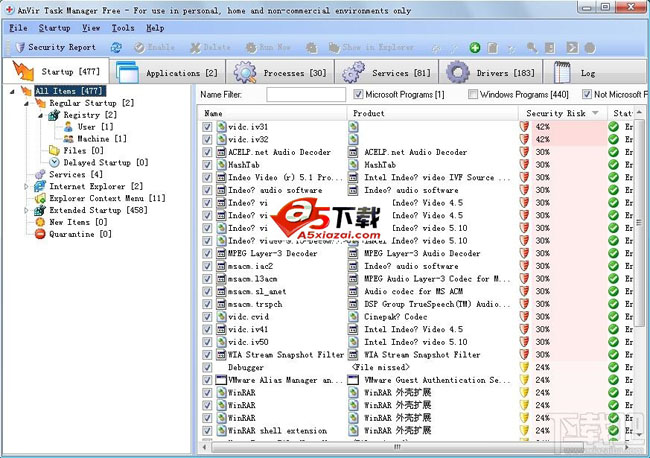This screenshot has height=458, width=650.
Task: Click the Quarantine red icon in tree
Action: (x=40, y=234)
